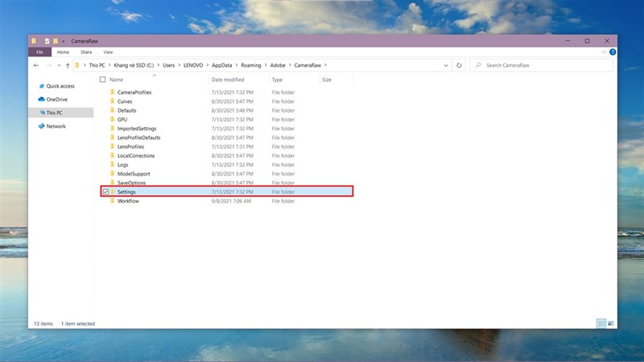Select the Defaults folder name

[126, 110]
